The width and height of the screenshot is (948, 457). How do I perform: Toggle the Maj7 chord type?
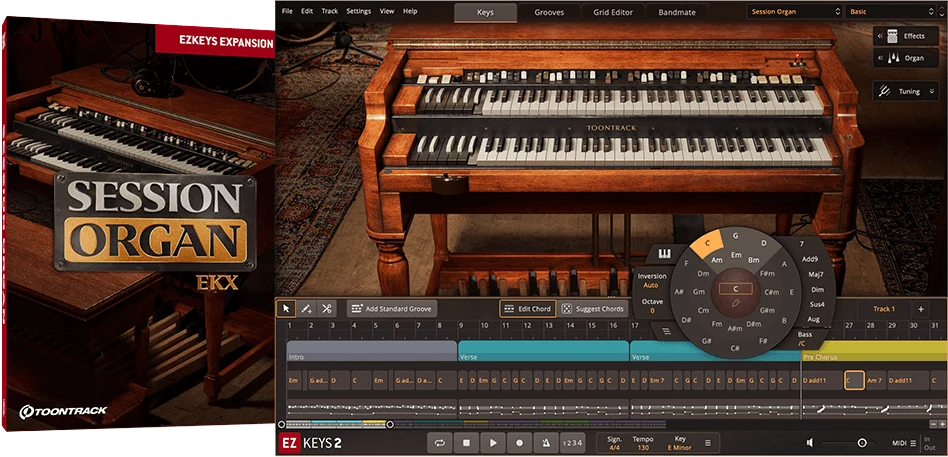coord(815,274)
